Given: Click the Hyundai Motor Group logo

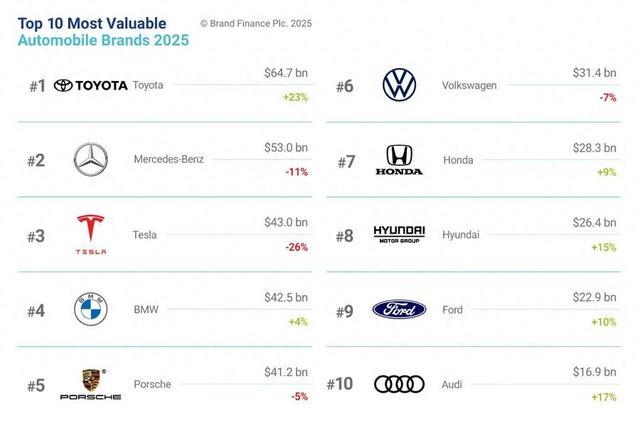Looking at the screenshot, I should point(399,234).
